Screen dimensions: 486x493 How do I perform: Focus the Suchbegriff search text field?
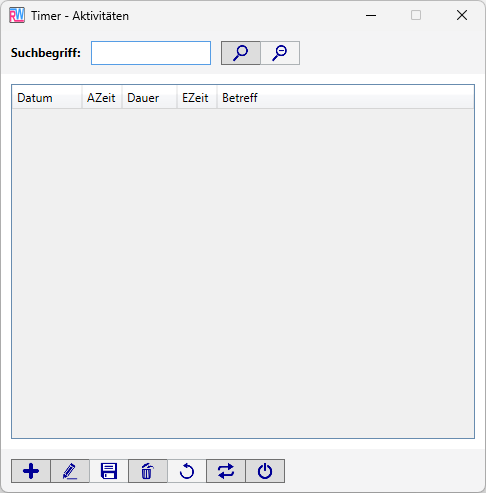(x=151, y=53)
